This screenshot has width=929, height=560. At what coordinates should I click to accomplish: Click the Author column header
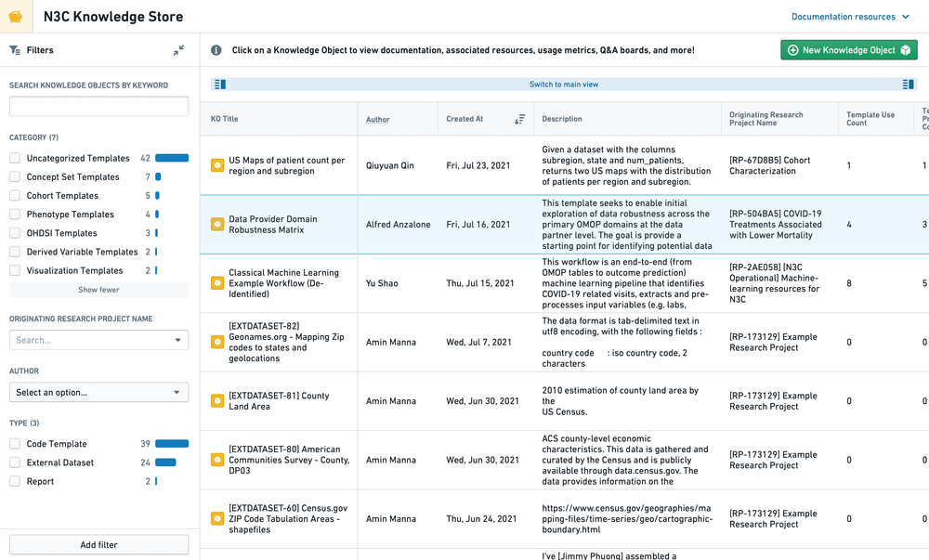(378, 119)
